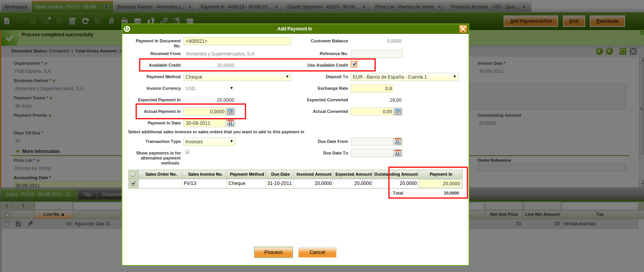Switch to the Goods Shipment tab

pos(322,7)
